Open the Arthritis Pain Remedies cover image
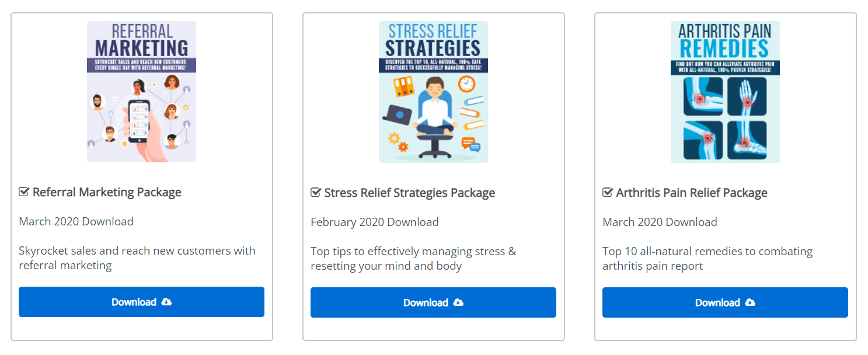 [x=725, y=92]
